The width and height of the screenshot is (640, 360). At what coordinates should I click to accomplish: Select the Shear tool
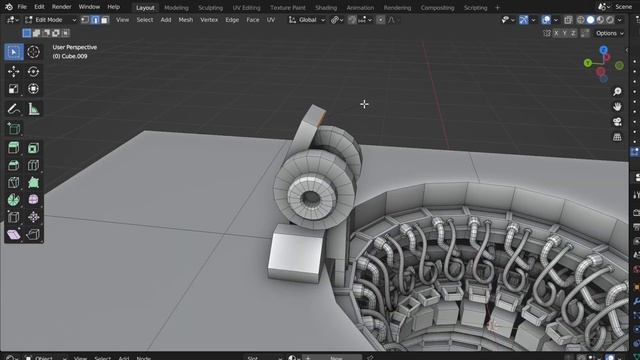click(13, 234)
